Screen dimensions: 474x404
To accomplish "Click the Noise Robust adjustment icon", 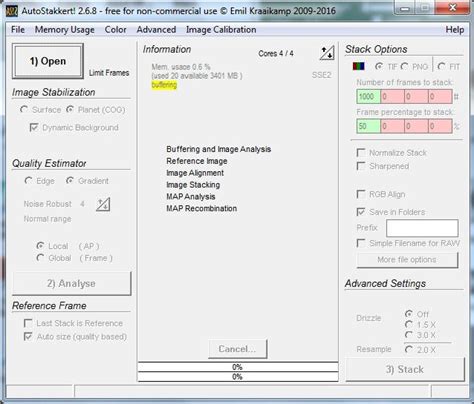I will [103, 204].
